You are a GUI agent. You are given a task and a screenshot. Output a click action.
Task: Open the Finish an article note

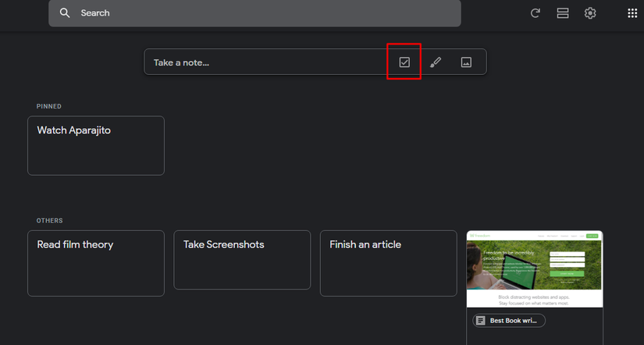pyautogui.click(x=388, y=263)
